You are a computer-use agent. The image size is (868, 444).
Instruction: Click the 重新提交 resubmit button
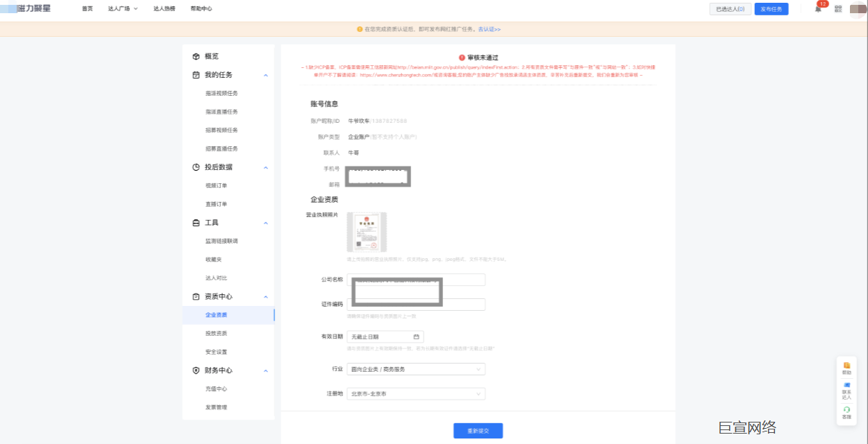pos(478,431)
